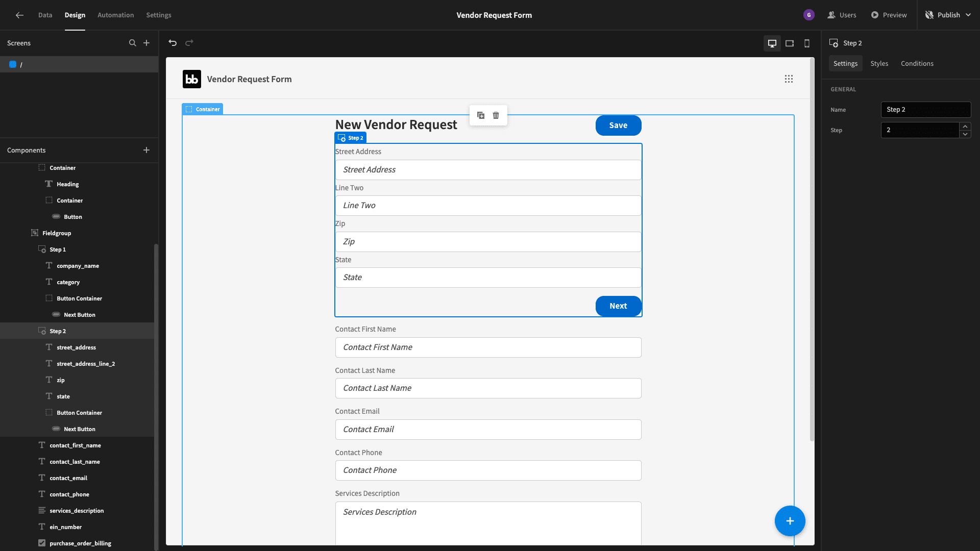The image size is (980, 551).
Task: Open the Publish dropdown
Action: (948, 15)
